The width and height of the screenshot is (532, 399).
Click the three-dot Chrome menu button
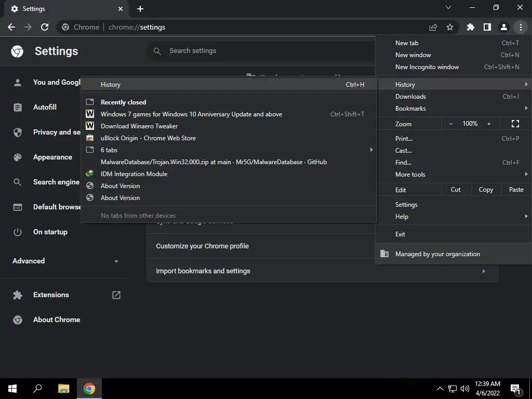coord(521,27)
